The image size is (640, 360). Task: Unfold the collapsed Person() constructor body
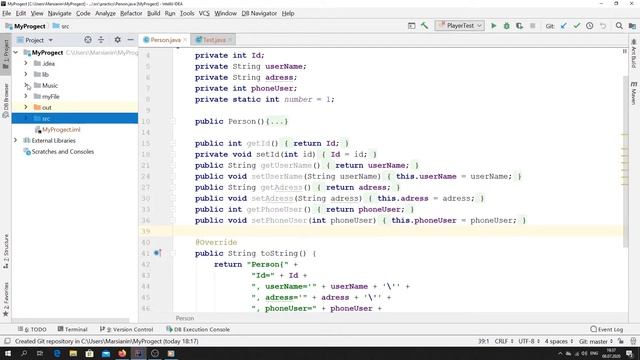coord(277,122)
